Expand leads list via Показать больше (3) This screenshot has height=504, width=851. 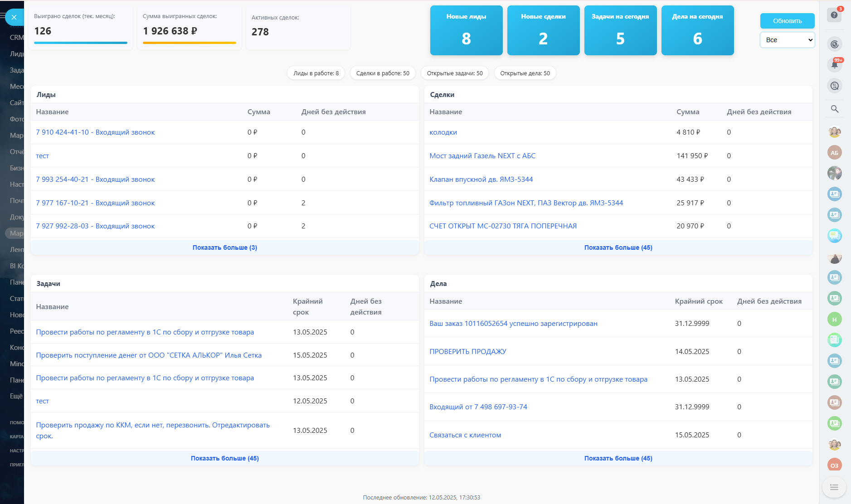pos(224,247)
